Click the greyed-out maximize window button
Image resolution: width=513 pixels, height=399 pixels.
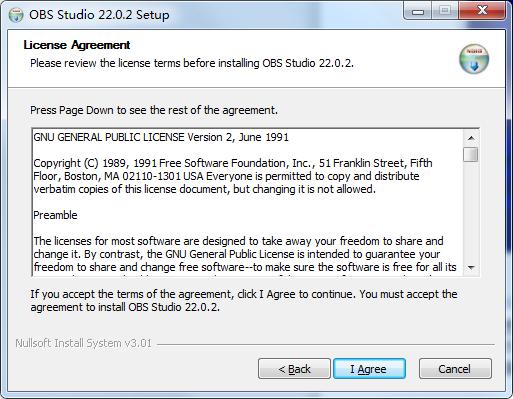(445, 11)
